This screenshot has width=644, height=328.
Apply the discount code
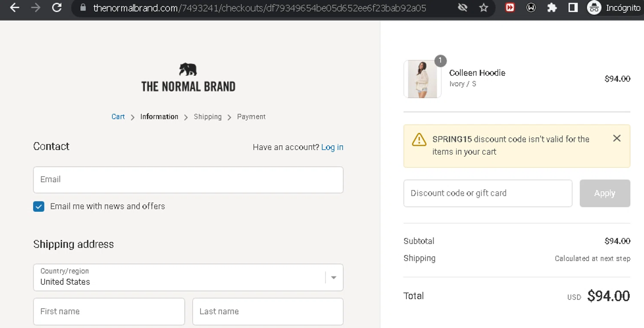click(605, 193)
